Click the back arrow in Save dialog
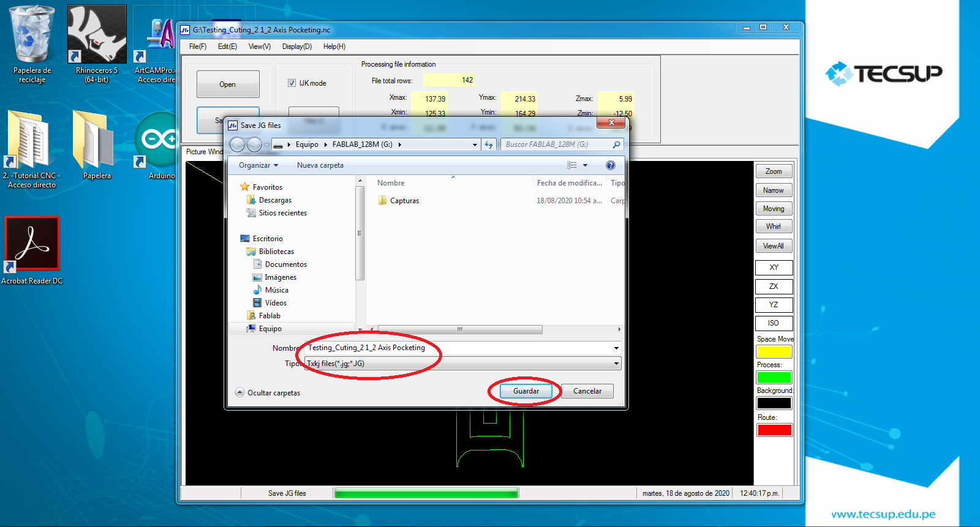This screenshot has height=527, width=980. pyautogui.click(x=237, y=144)
